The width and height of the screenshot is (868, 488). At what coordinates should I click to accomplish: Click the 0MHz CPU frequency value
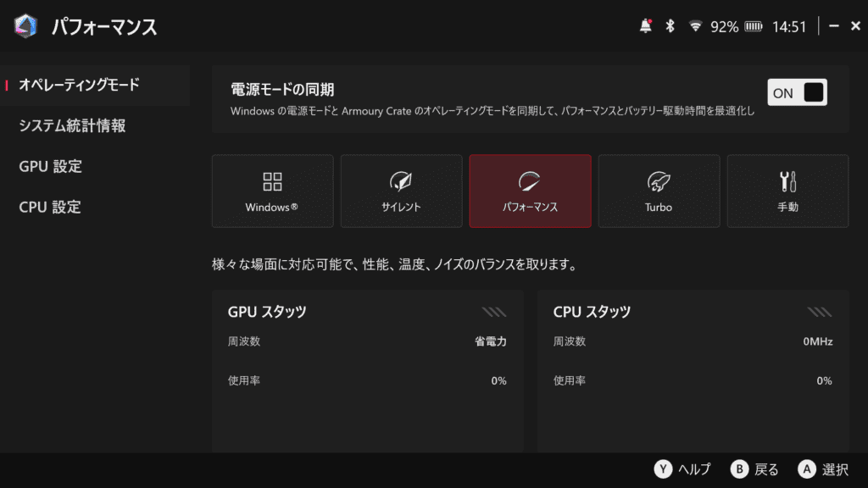click(818, 341)
